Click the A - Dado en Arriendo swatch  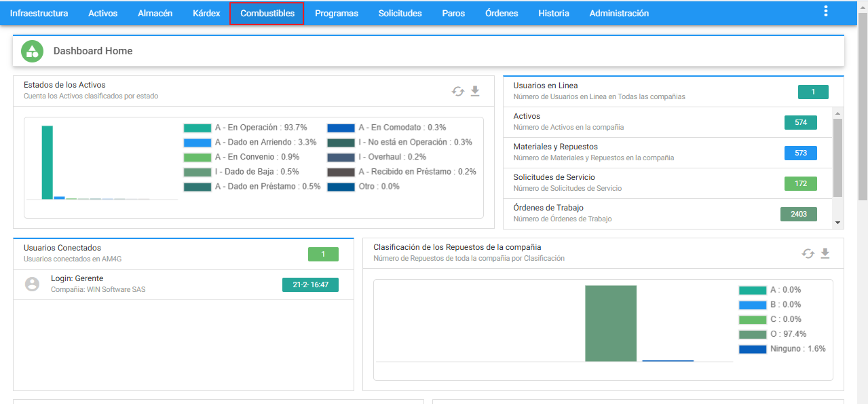[197, 143]
